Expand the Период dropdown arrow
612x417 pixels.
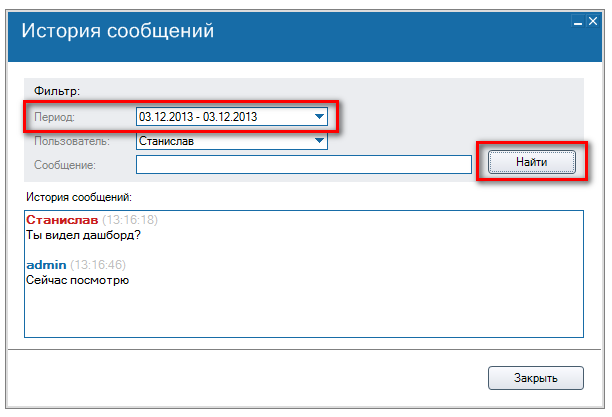pos(319,117)
